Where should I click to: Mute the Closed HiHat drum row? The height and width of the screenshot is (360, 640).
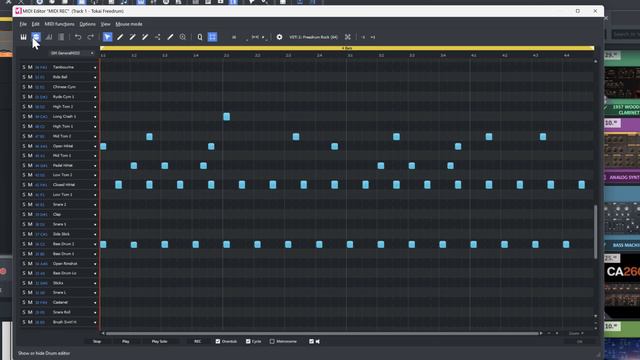click(30, 185)
